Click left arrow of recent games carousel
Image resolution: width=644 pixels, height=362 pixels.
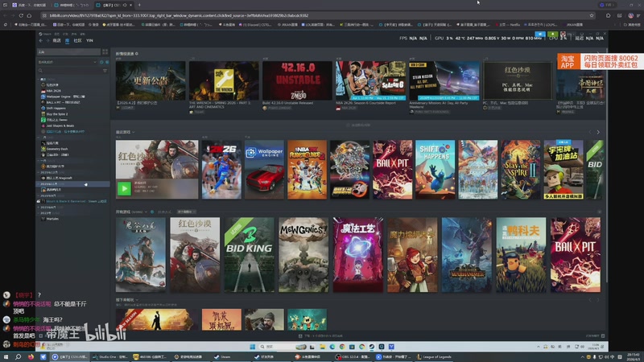tap(589, 132)
